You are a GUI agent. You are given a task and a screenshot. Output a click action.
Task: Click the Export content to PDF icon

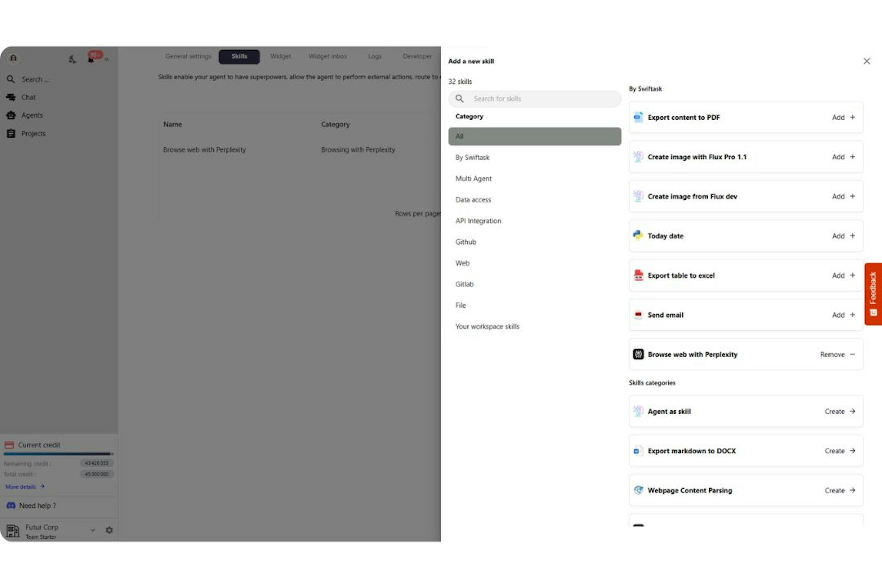637,117
